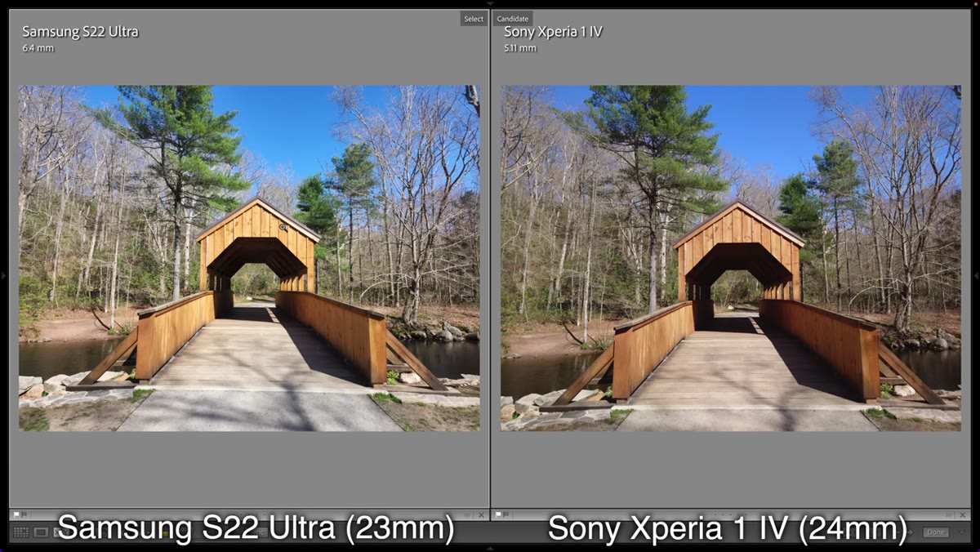
Task: Switch to Grid view icon
Action: point(21,532)
